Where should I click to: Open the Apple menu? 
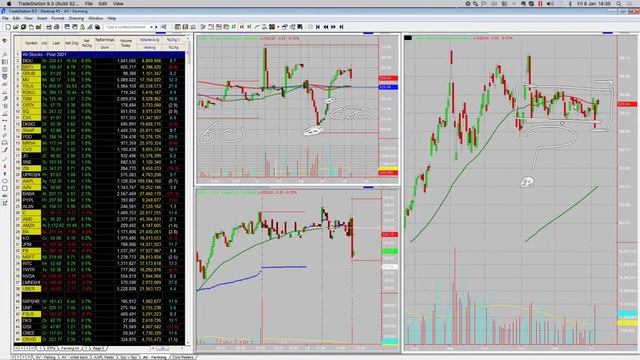(x=9, y=4)
